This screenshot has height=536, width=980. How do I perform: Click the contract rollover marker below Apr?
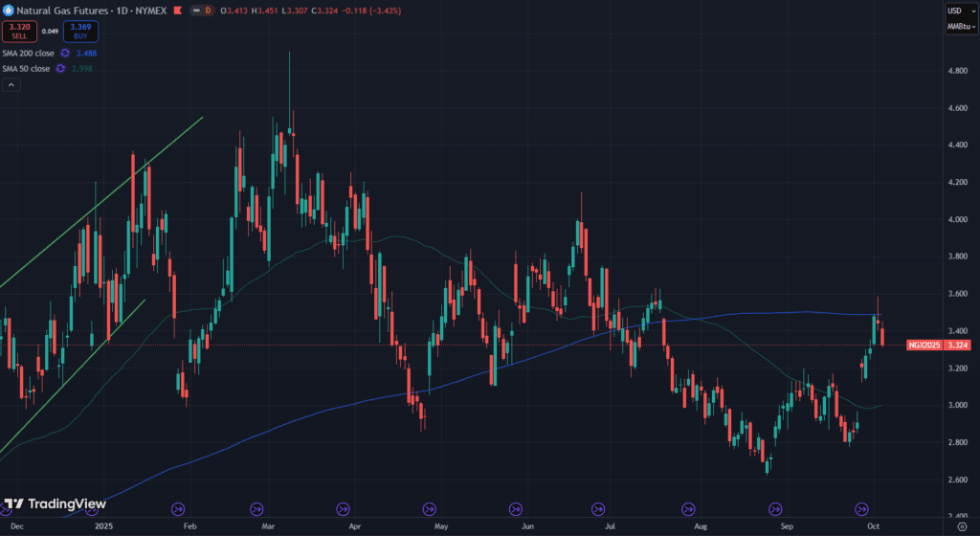tap(343, 508)
